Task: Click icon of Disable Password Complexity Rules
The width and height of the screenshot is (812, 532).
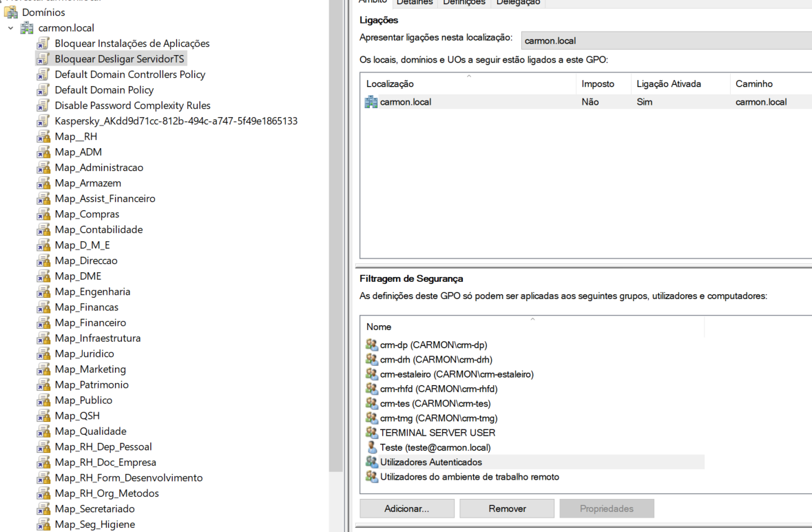Action: pyautogui.click(x=43, y=105)
